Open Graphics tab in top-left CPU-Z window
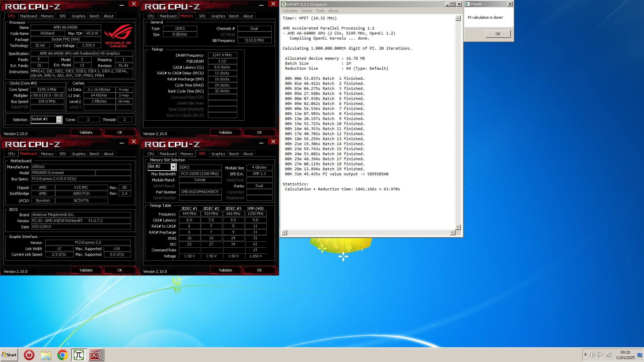 point(79,16)
